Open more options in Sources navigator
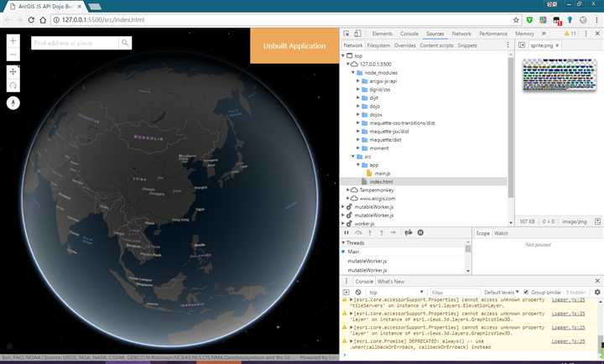The image size is (604, 364). [508, 45]
